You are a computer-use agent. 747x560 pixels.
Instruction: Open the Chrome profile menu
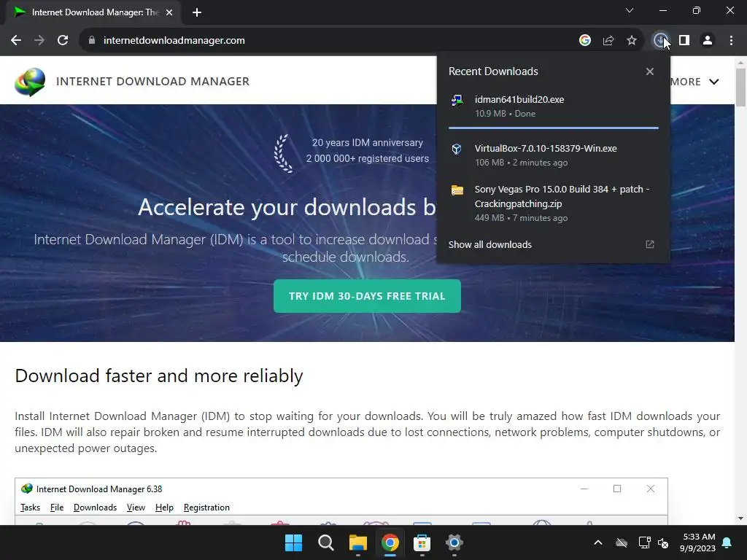tap(708, 41)
